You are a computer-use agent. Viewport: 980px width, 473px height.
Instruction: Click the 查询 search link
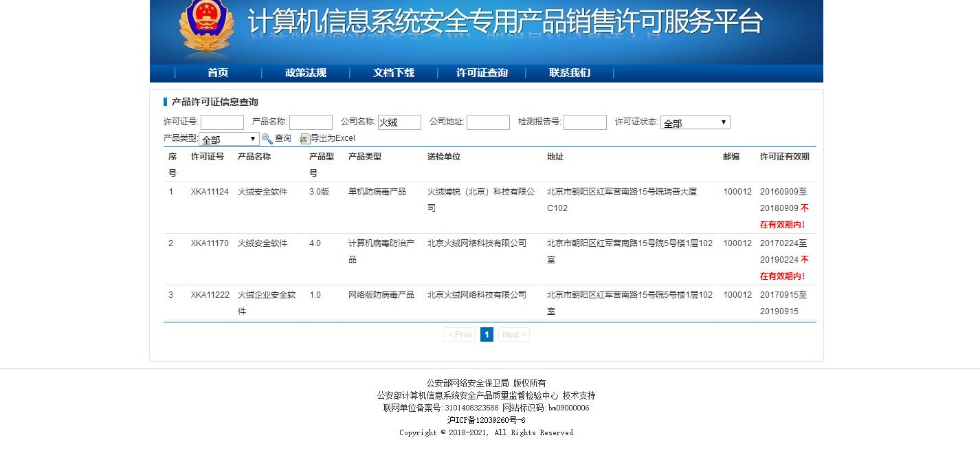[283, 139]
